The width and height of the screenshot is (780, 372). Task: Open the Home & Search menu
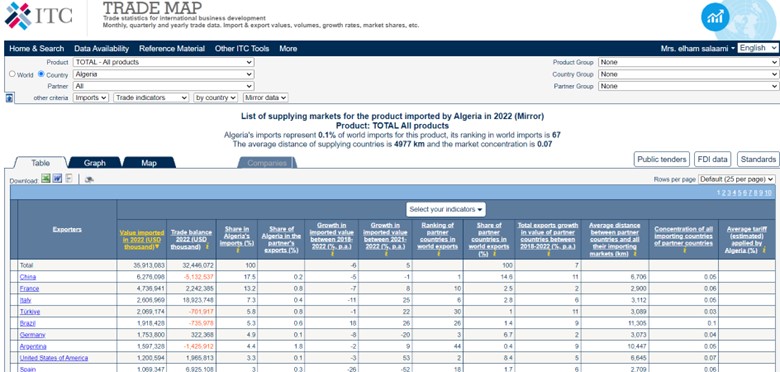coord(37,48)
